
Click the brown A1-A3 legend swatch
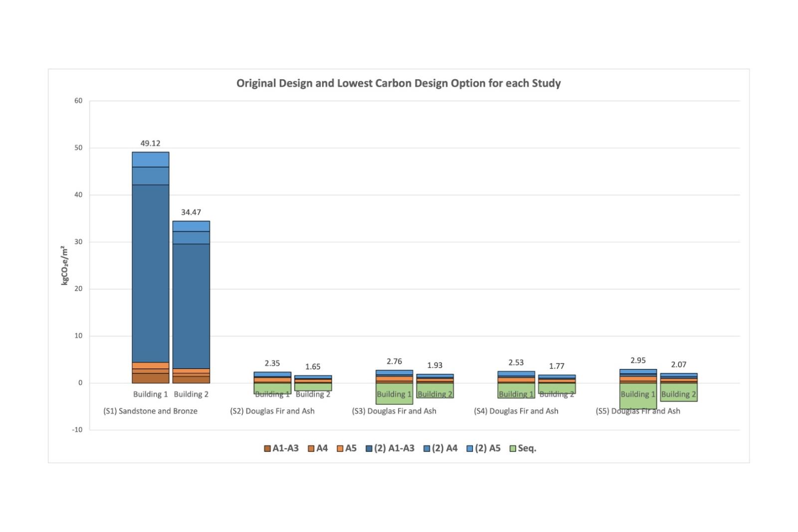(x=267, y=449)
